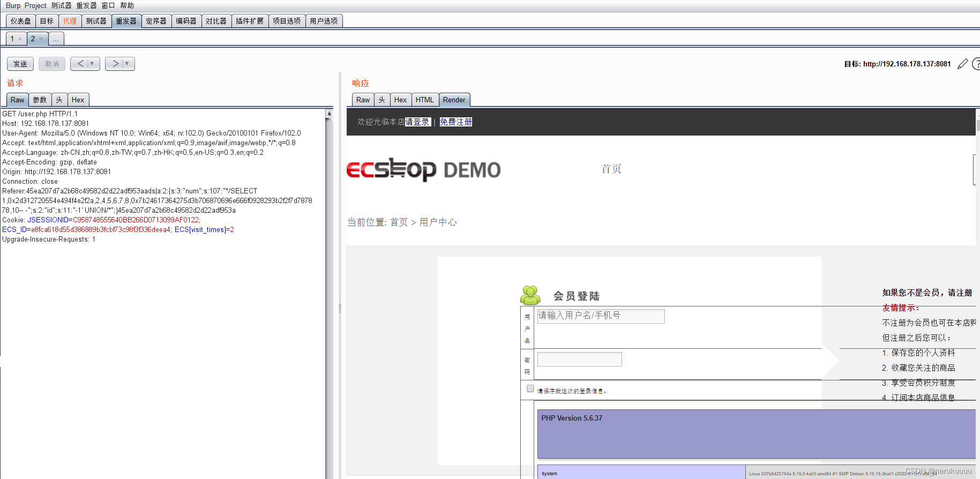Click the 发送 send button
The width and height of the screenshot is (980, 479).
click(20, 64)
